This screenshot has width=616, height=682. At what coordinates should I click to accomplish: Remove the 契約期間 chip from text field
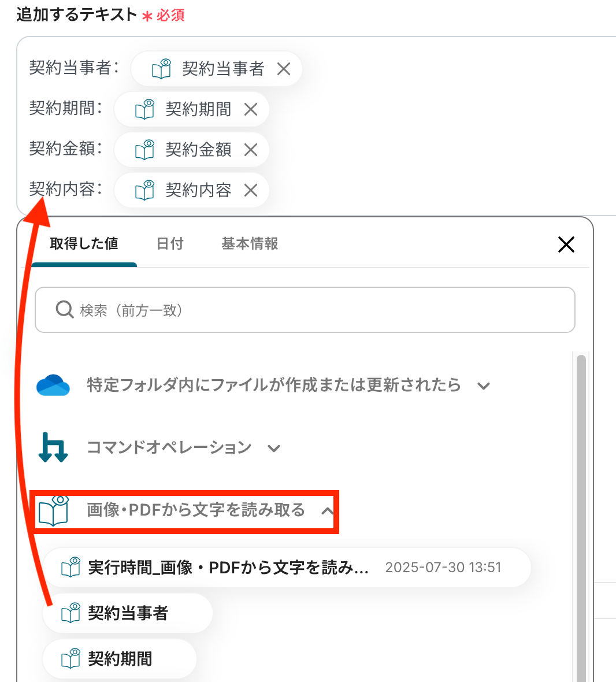[x=251, y=109]
